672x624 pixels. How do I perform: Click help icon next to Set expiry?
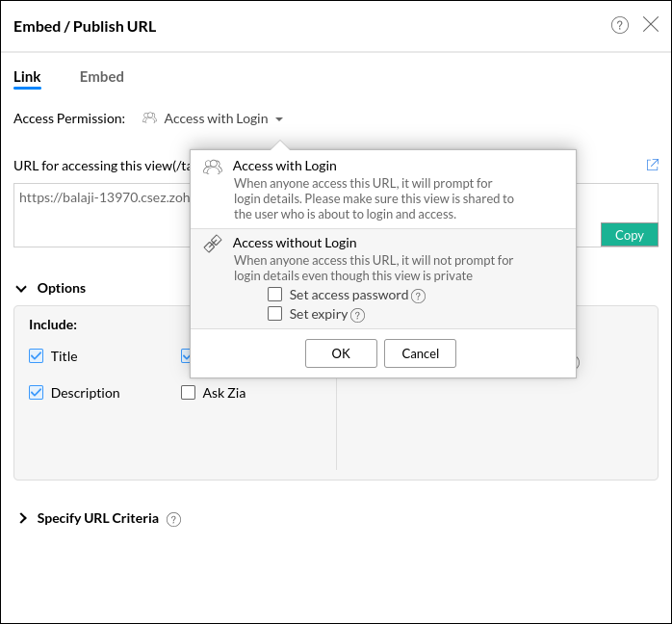(x=357, y=315)
